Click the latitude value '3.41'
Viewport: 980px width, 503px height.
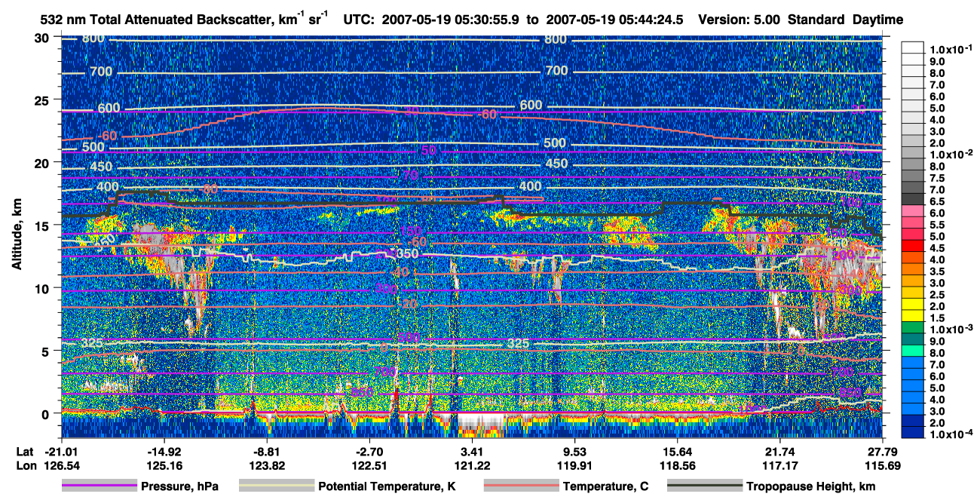(x=473, y=451)
